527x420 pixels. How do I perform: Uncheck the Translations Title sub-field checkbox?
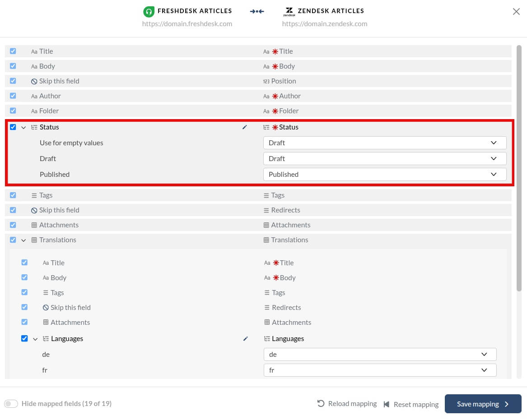(x=24, y=263)
